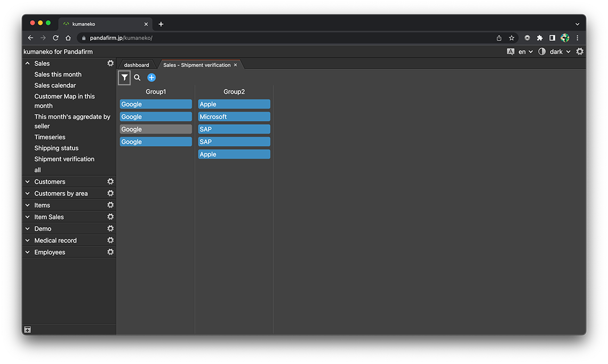Close the Shipment verification tab
608x364 pixels.
(x=235, y=65)
